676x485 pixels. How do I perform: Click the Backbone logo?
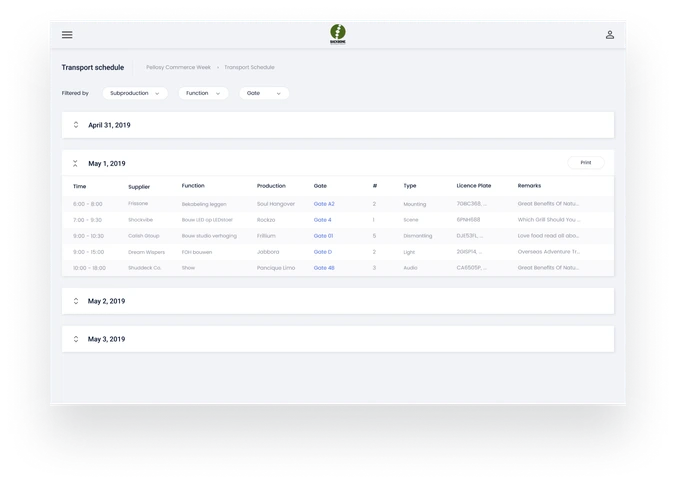[x=338, y=34]
